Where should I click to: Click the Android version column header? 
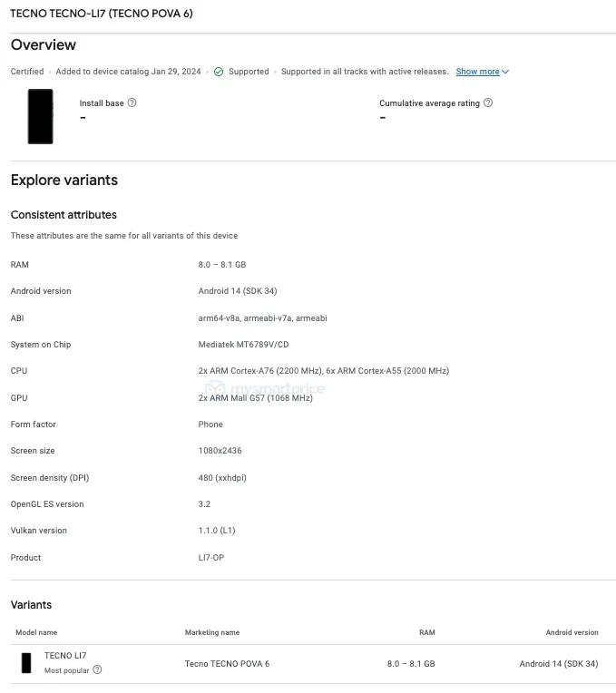pos(572,632)
